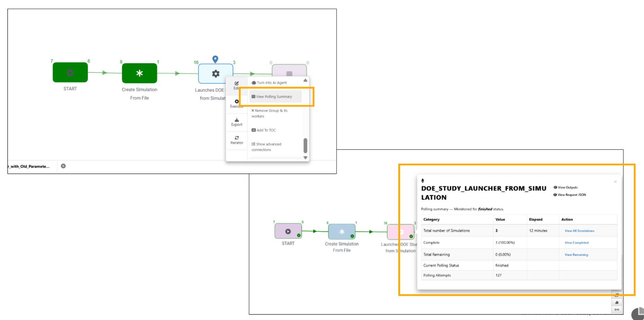This screenshot has width=644, height=320.
Task: Select the gear Launches DOE node in top workflow
Action: click(216, 74)
